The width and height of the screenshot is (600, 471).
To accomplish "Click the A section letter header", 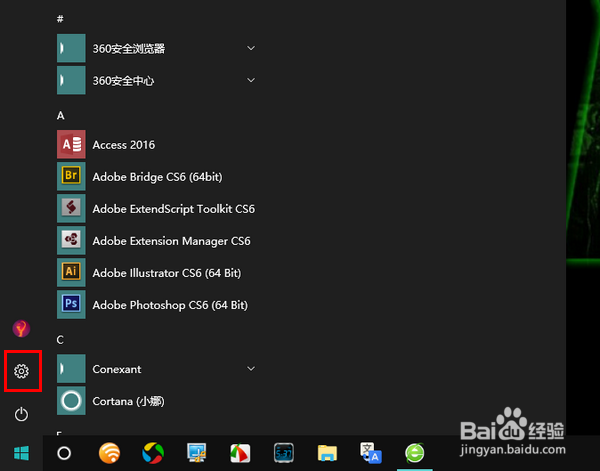I will (60, 116).
